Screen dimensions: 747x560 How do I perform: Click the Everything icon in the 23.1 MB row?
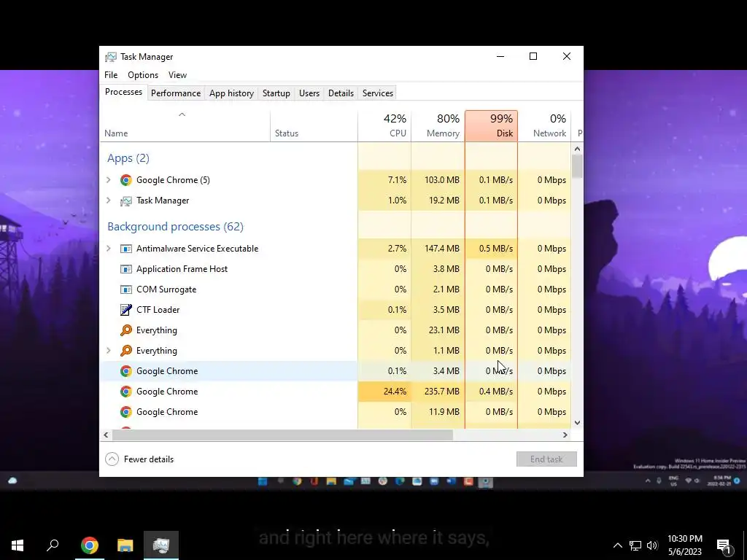click(125, 330)
